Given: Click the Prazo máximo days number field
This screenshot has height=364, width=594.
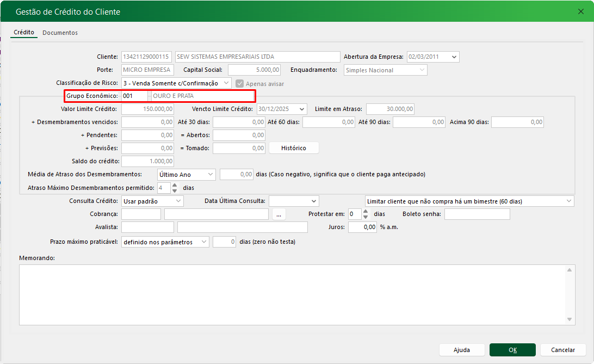Looking at the screenshot, I should (x=224, y=242).
